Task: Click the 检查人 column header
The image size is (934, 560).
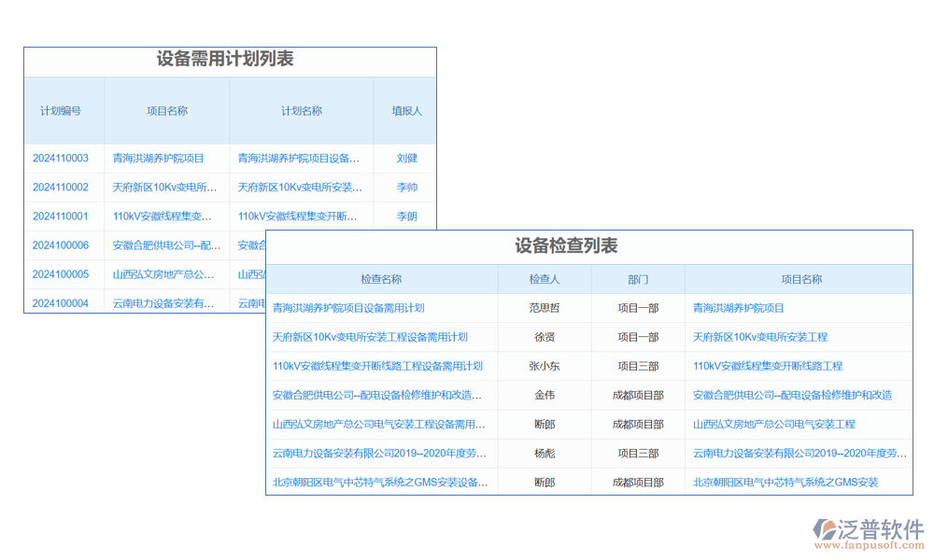Action: [545, 279]
